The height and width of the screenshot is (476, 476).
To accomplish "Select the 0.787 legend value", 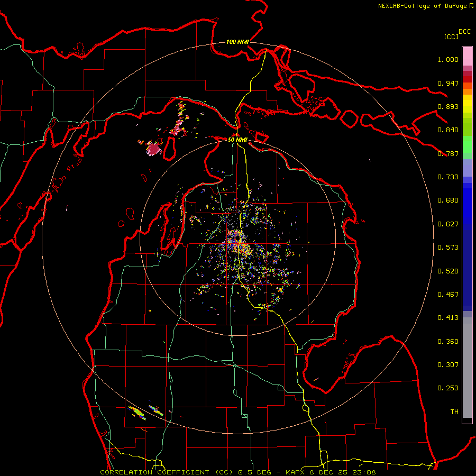I will [x=448, y=153].
